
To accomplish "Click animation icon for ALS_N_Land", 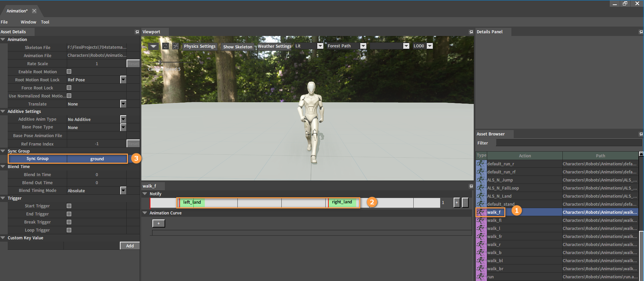I will click(481, 196).
